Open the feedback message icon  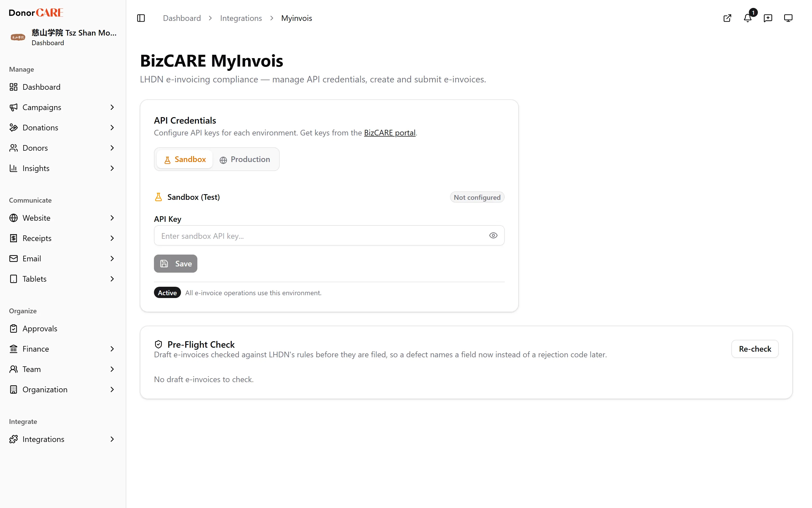coord(768,18)
